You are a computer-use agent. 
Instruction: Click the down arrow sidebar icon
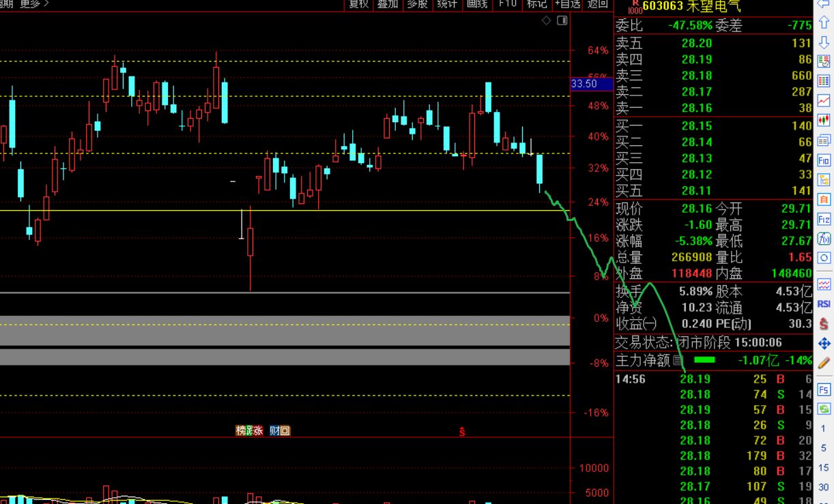tap(824, 42)
